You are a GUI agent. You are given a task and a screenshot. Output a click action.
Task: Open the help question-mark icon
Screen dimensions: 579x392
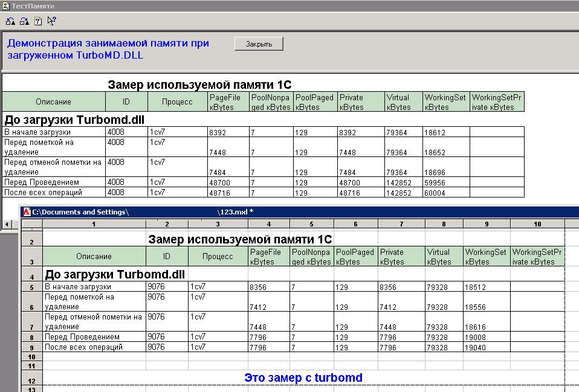(38, 21)
